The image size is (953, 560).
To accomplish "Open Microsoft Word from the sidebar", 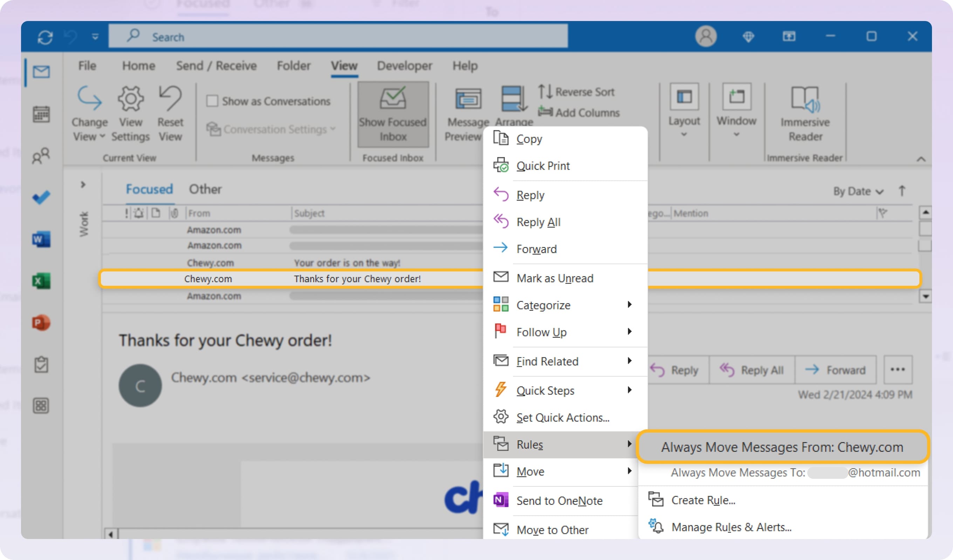I will click(x=41, y=239).
